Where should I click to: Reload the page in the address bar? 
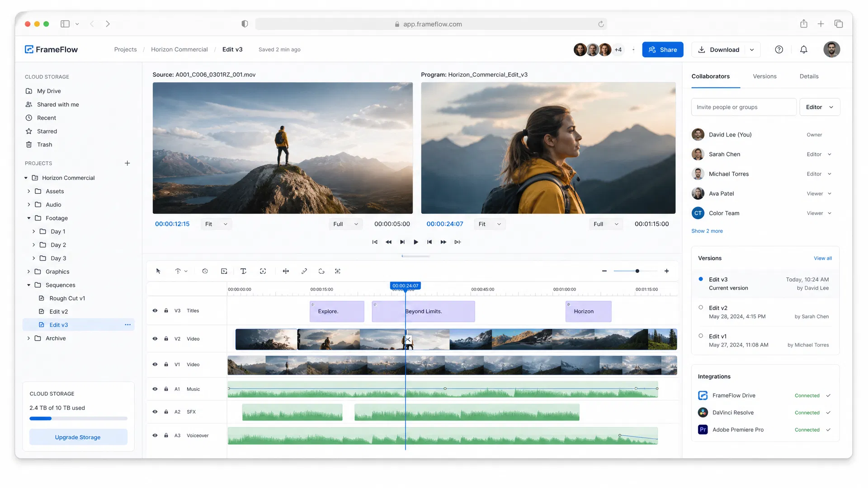601,24
